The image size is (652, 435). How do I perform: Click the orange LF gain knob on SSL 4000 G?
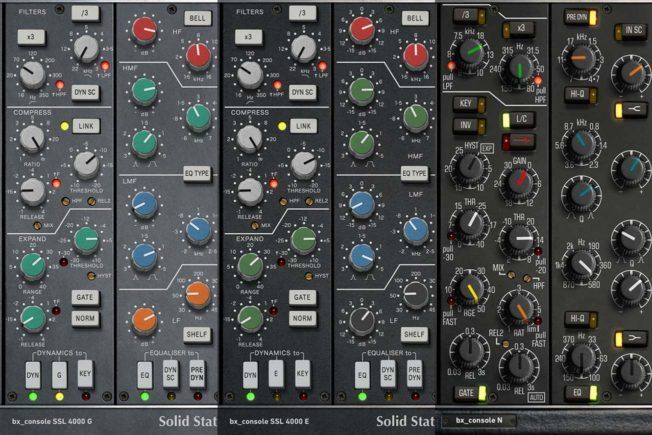[x=144, y=321]
